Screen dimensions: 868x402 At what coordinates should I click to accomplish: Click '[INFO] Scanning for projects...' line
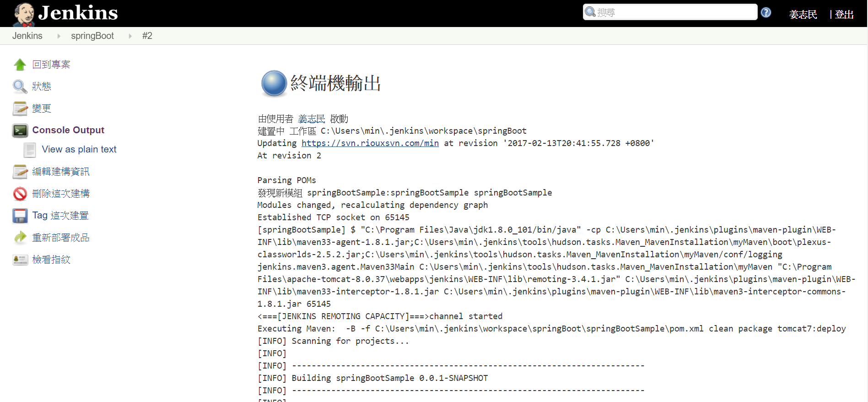334,341
